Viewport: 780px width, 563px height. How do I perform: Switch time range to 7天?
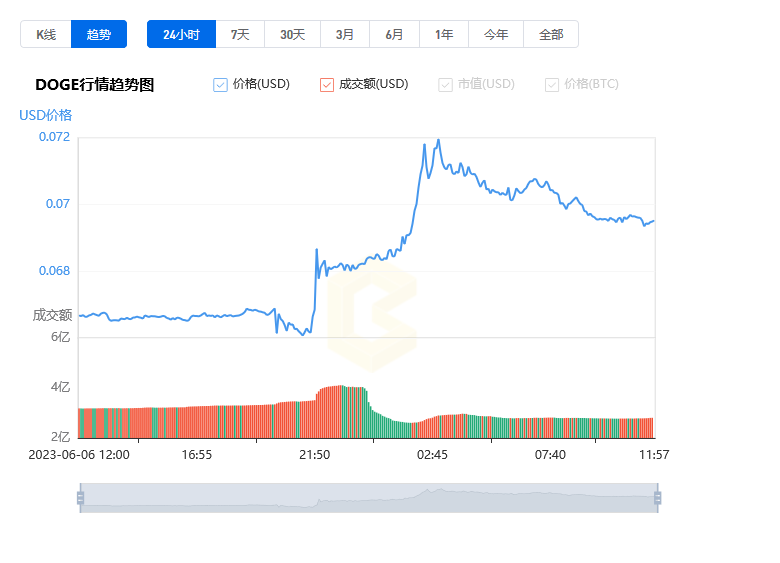tap(240, 34)
